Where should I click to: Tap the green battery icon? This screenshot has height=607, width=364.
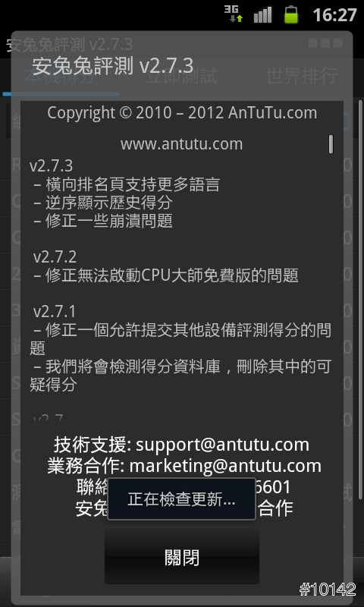[x=291, y=14]
